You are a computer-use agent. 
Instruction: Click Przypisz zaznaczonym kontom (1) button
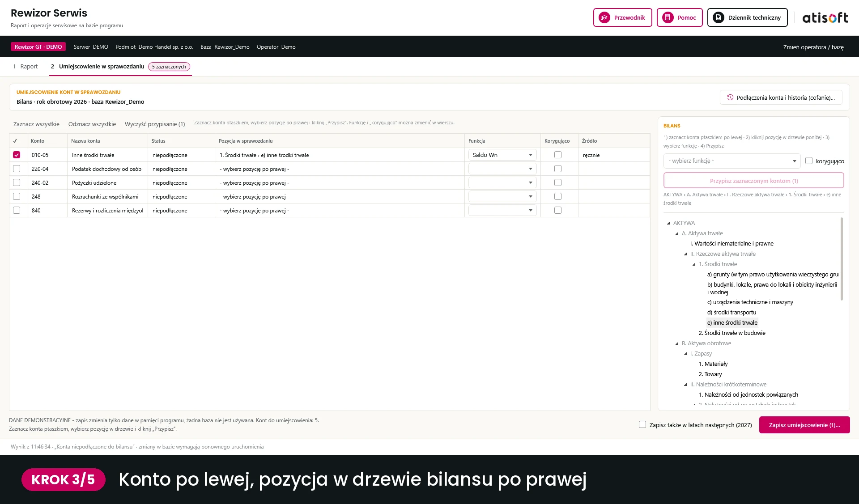pos(754,181)
